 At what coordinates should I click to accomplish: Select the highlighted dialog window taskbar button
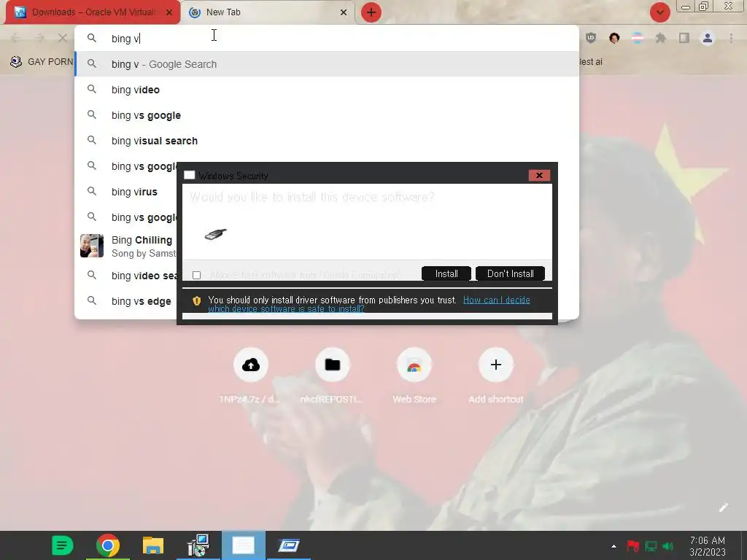click(244, 545)
